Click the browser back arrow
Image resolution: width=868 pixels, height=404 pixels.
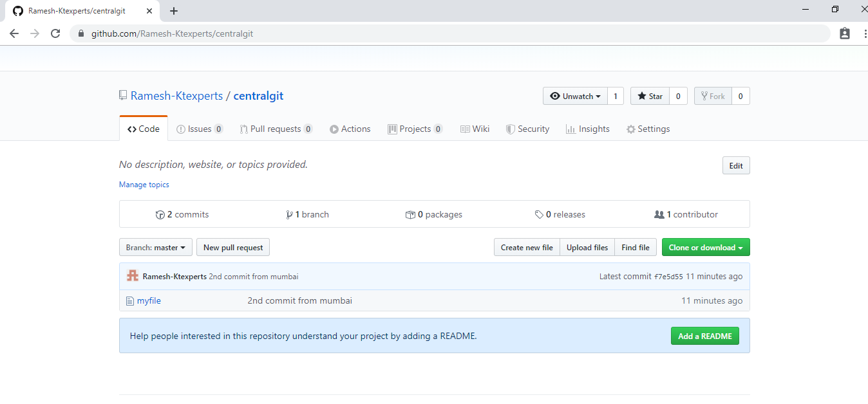click(x=14, y=33)
